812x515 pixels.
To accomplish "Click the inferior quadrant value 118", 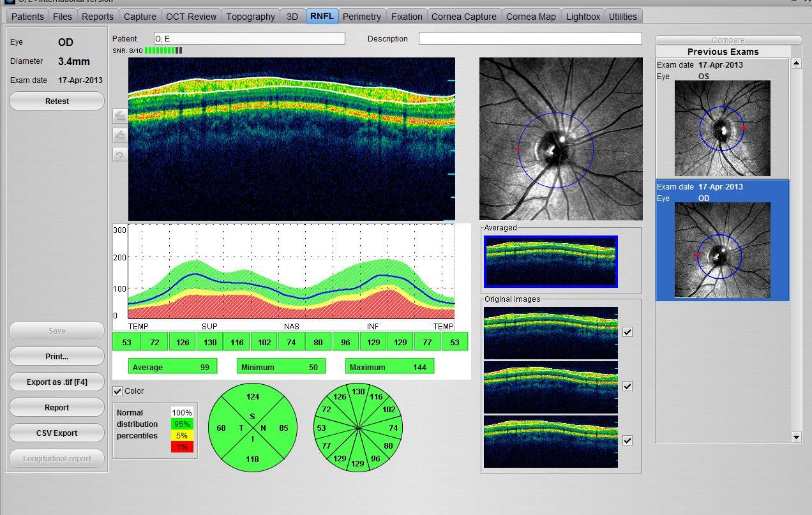I will pos(253,459).
